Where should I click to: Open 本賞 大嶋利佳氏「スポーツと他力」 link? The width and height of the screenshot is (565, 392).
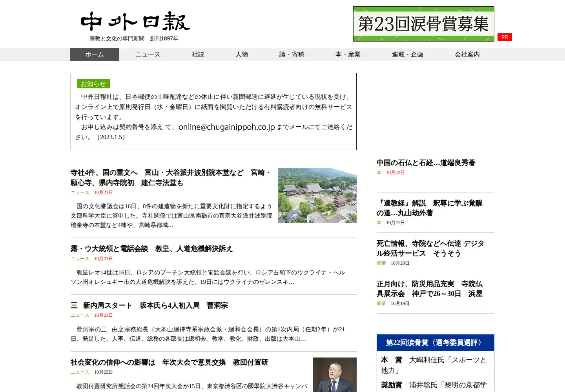[x=434, y=365]
